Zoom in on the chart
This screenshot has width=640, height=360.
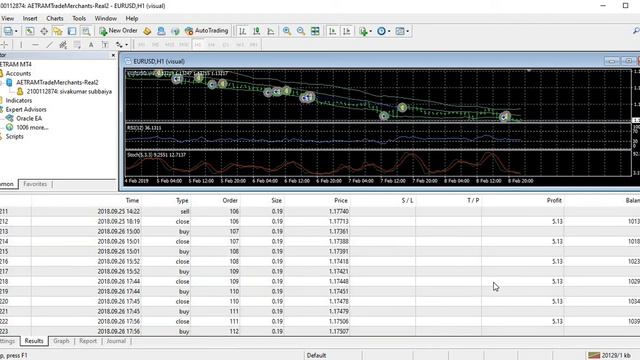[287, 31]
